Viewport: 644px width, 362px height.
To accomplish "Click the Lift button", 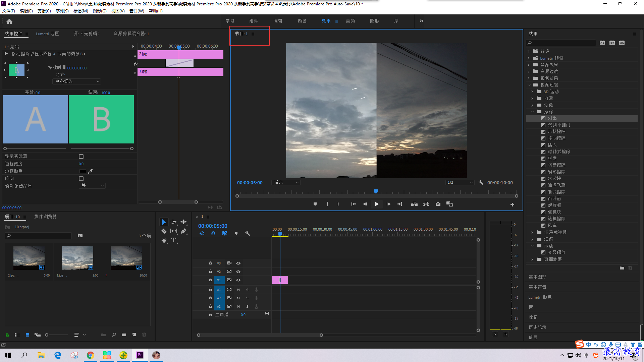I will 414,204.
